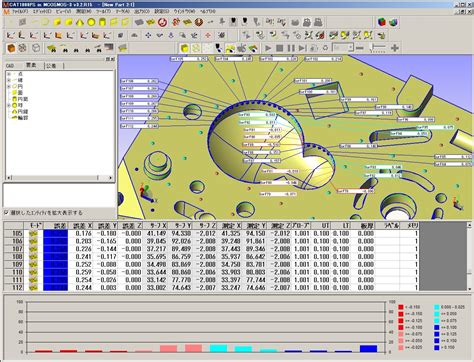Select the yellow cone element icon
Image resolution: width=474 pixels, height=362 pixels.
(80, 22)
